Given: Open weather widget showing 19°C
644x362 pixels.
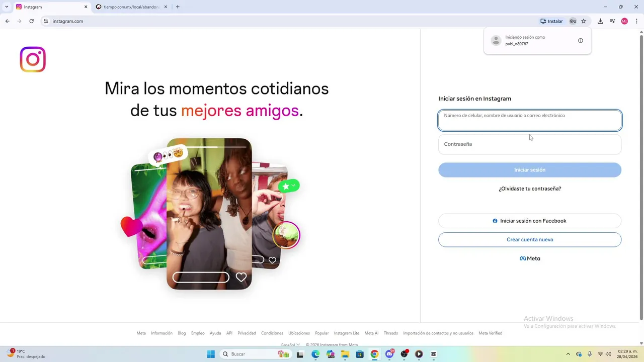Looking at the screenshot, I should click(x=26, y=354).
